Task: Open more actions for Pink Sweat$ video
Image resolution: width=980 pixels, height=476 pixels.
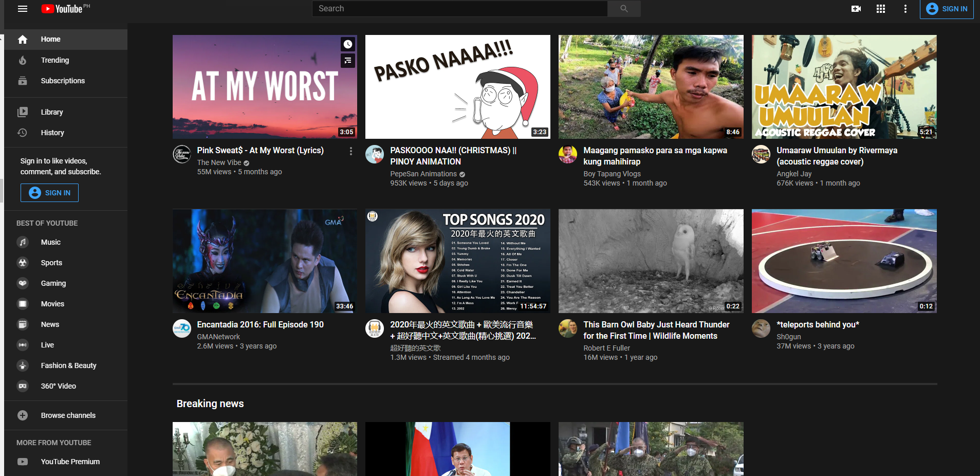Action: tap(351, 151)
